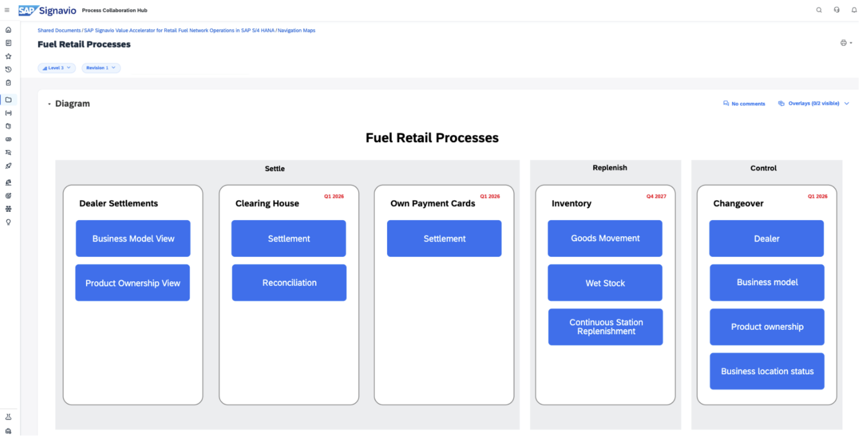Image resolution: width=868 pixels, height=440 pixels.
Task: Open recent history clock icon in sidebar
Action: point(8,69)
